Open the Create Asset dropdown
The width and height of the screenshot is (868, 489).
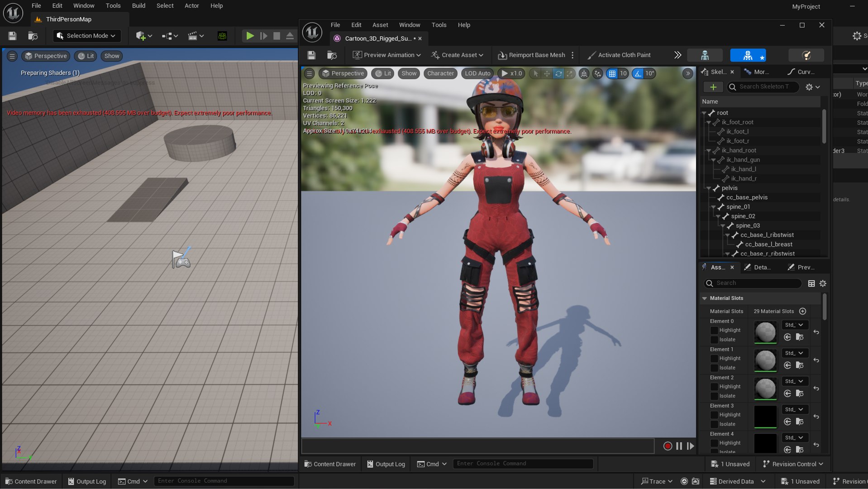pos(458,55)
